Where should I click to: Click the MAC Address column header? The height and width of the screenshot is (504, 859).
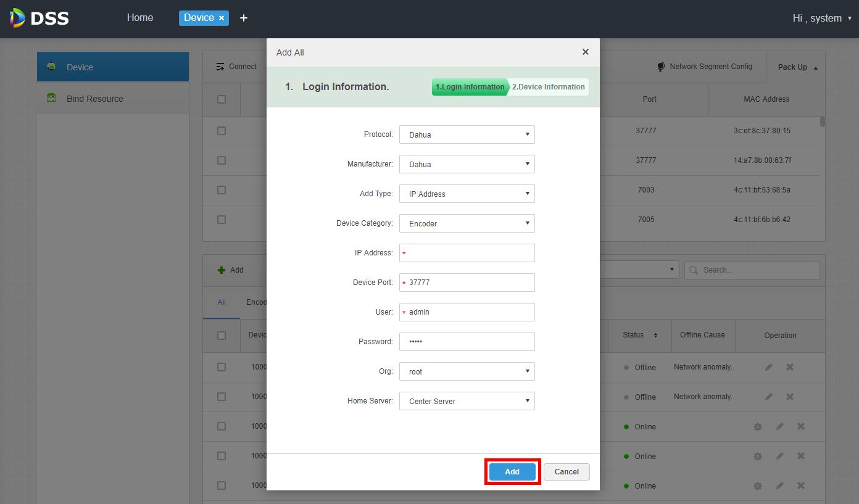tap(766, 99)
